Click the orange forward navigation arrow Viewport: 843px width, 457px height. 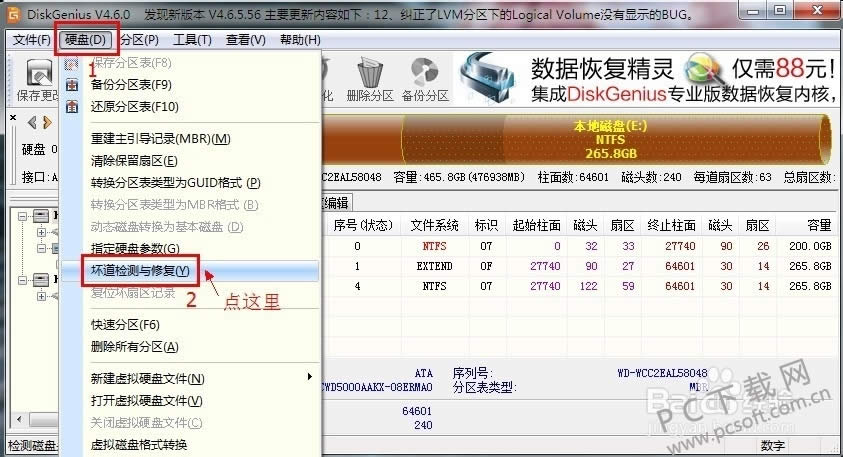(x=47, y=123)
